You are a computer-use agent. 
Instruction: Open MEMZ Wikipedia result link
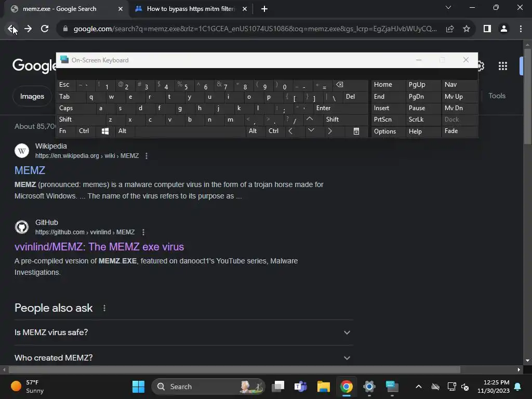[30, 170]
